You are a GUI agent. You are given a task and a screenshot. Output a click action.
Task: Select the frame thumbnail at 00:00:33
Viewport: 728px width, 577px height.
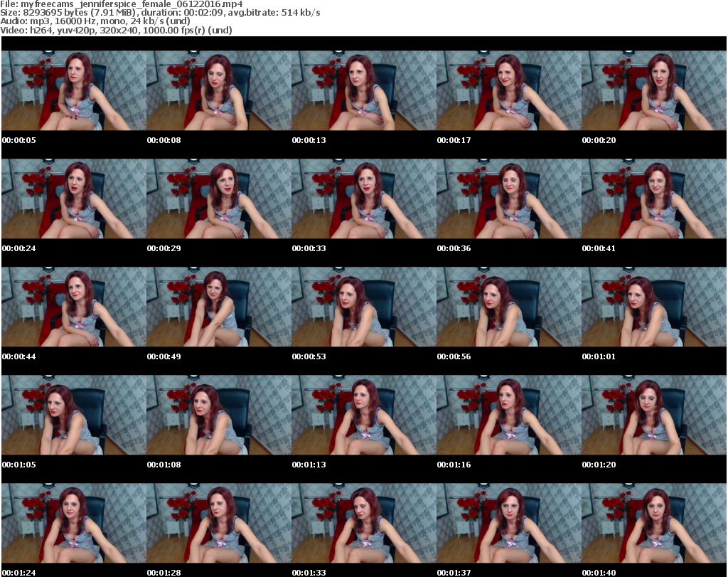(363, 198)
